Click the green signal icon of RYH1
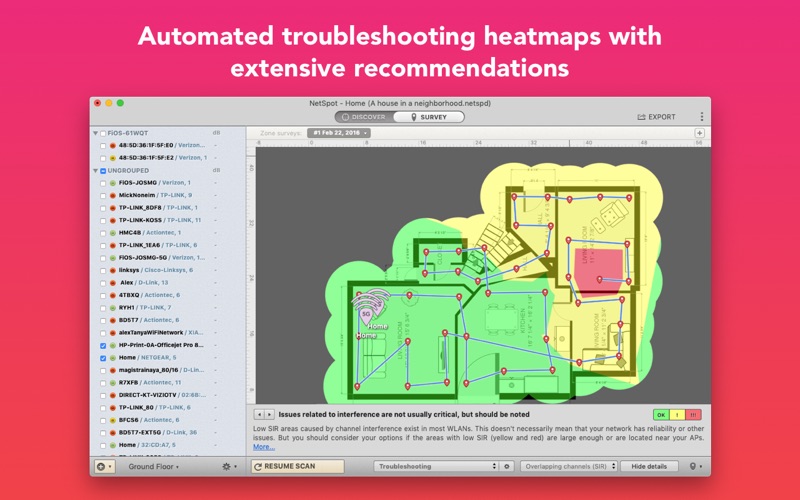Screen dimensions: 800x500 (113, 308)
